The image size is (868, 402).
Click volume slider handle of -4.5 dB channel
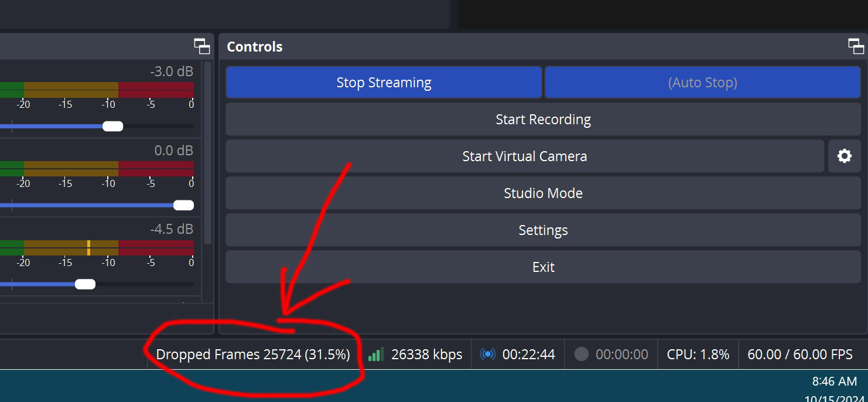click(85, 284)
